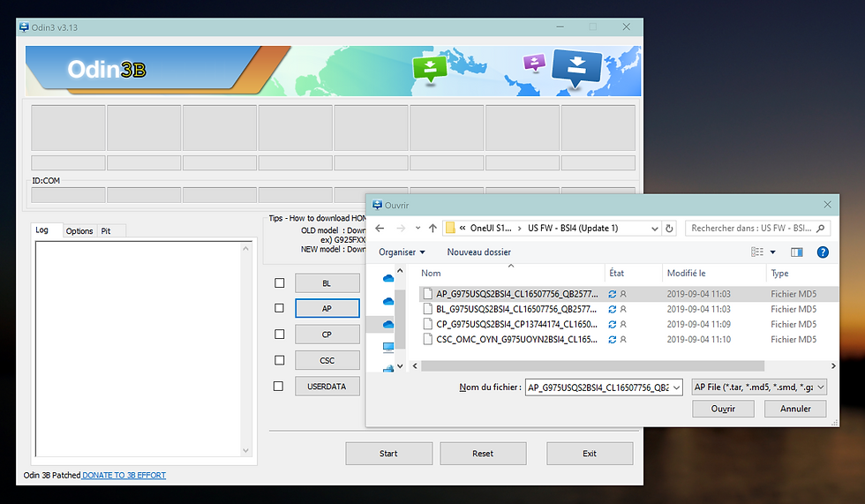Open recent locations dropdown chevron
Screen dimensions: 865x504
417,229
